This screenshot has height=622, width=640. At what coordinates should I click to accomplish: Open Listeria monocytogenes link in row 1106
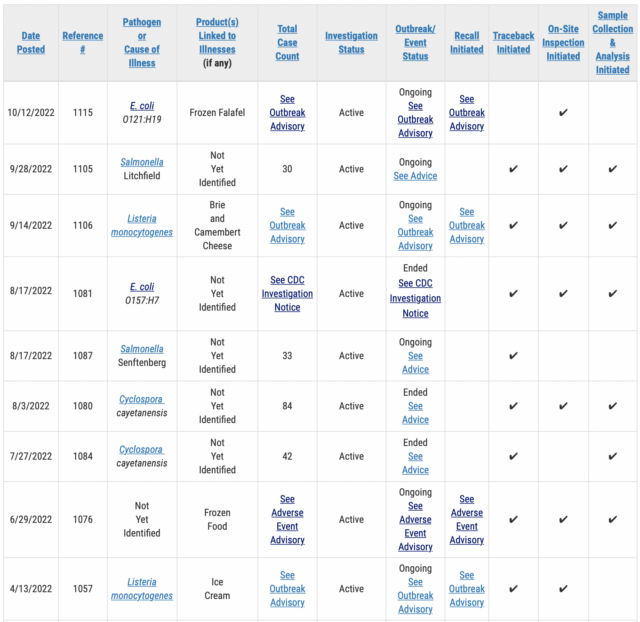point(142,225)
